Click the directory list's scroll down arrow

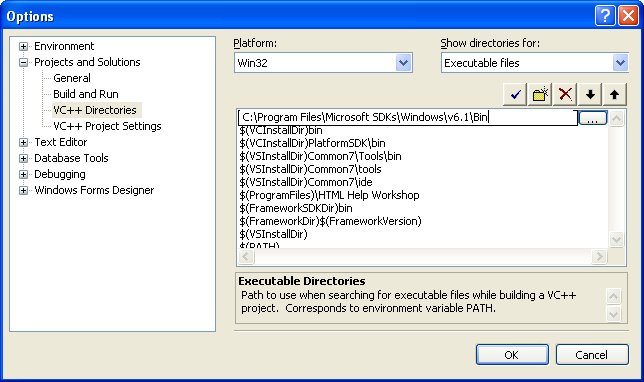pos(616,239)
